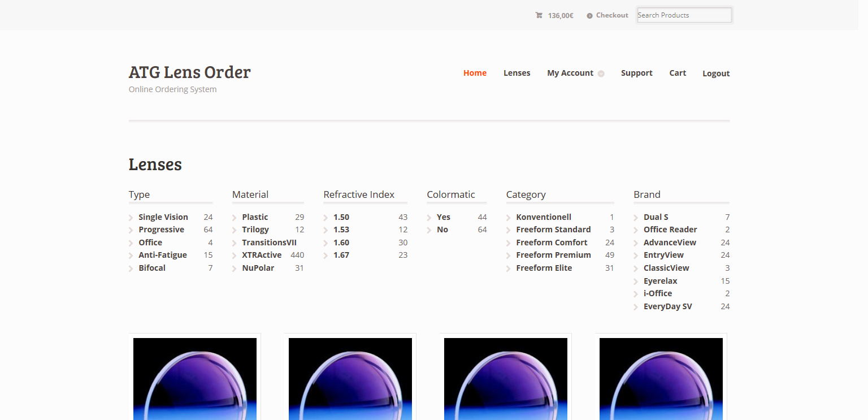Open the fourth lens product thumbnail
The height and width of the screenshot is (420, 868).
661,379
